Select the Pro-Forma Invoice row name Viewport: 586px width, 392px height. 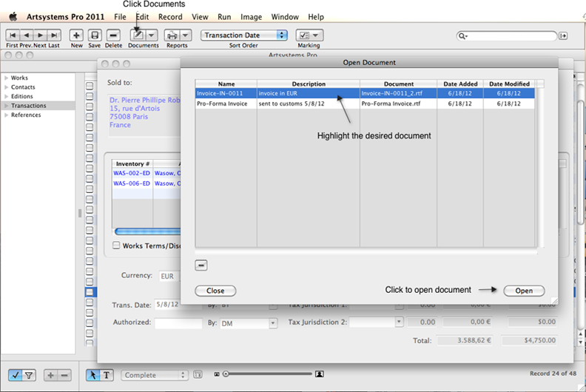(x=222, y=104)
